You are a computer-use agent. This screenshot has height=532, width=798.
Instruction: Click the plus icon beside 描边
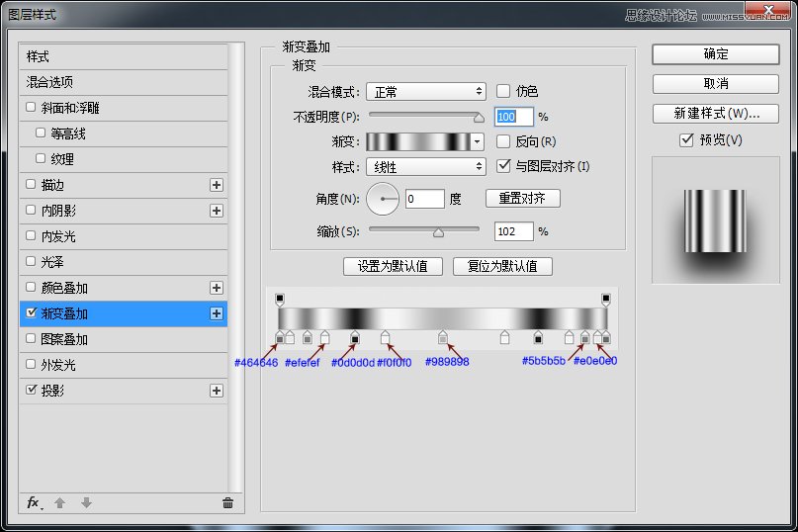point(217,185)
